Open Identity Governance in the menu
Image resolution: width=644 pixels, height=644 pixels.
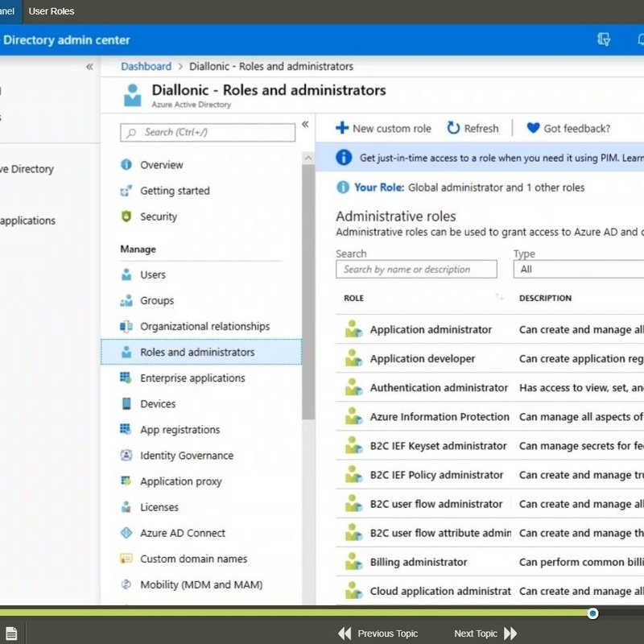(x=187, y=456)
